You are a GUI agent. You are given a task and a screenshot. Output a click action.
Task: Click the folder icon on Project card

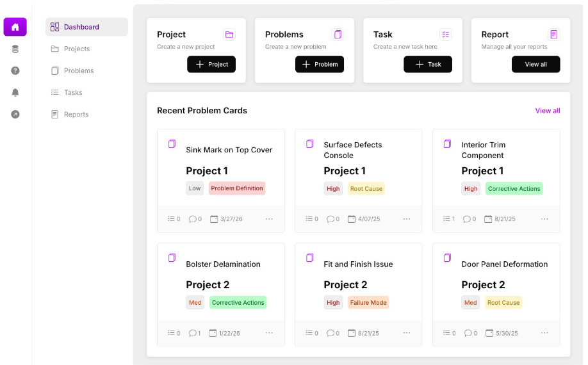[229, 35]
